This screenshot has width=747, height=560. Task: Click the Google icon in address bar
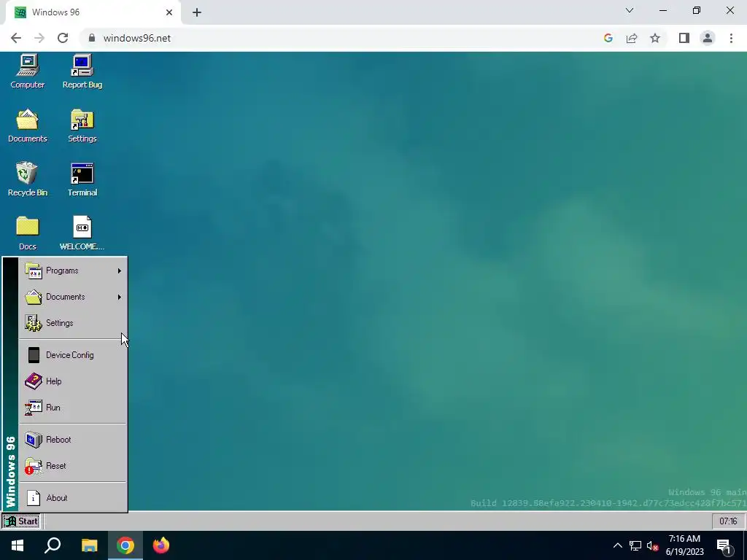(x=608, y=38)
